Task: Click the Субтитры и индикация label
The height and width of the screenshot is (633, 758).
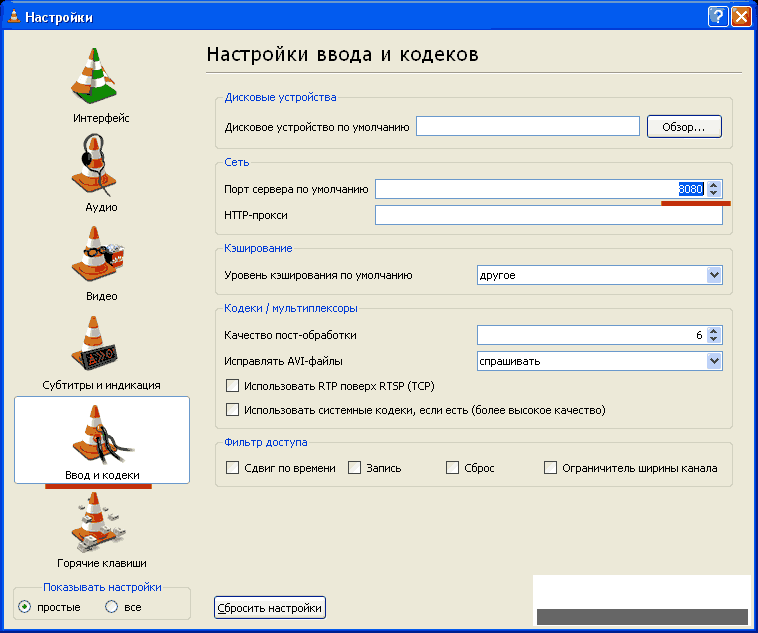Action: [x=101, y=385]
